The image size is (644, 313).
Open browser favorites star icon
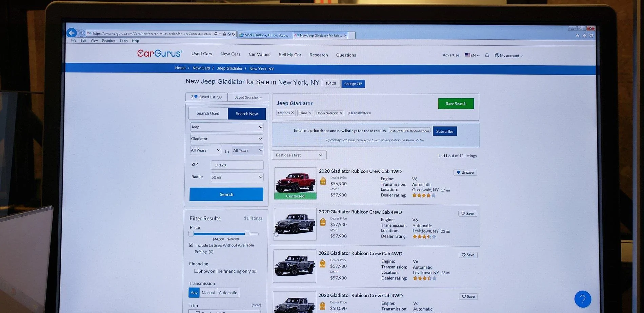click(584, 36)
